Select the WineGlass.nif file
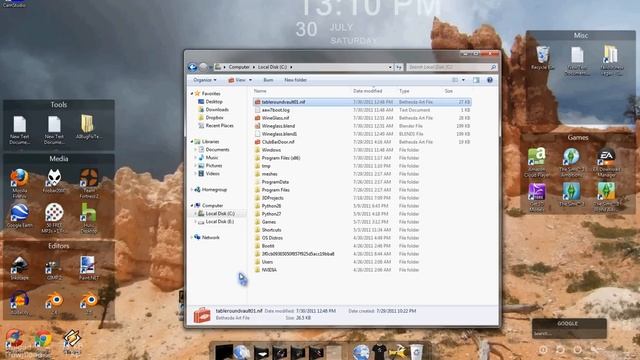640x360 pixels. pos(362,118)
